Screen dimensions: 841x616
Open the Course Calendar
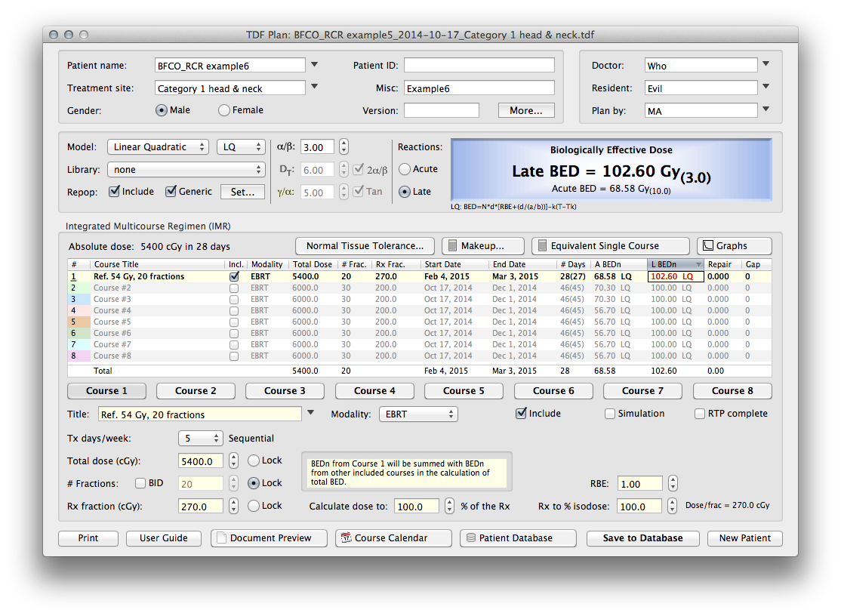coord(393,538)
